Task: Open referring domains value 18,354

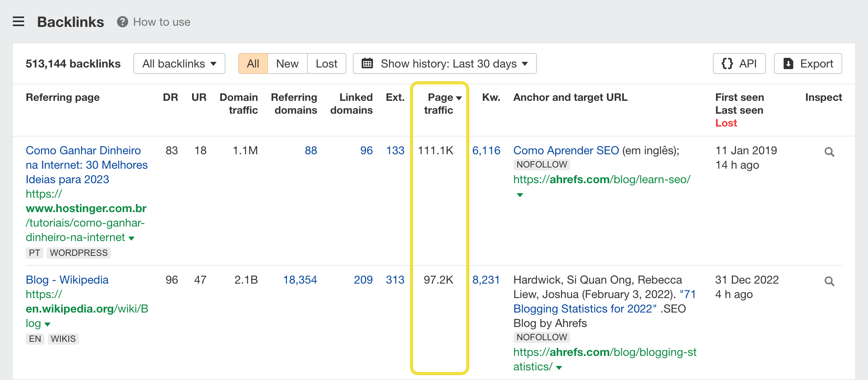Action: pos(300,280)
